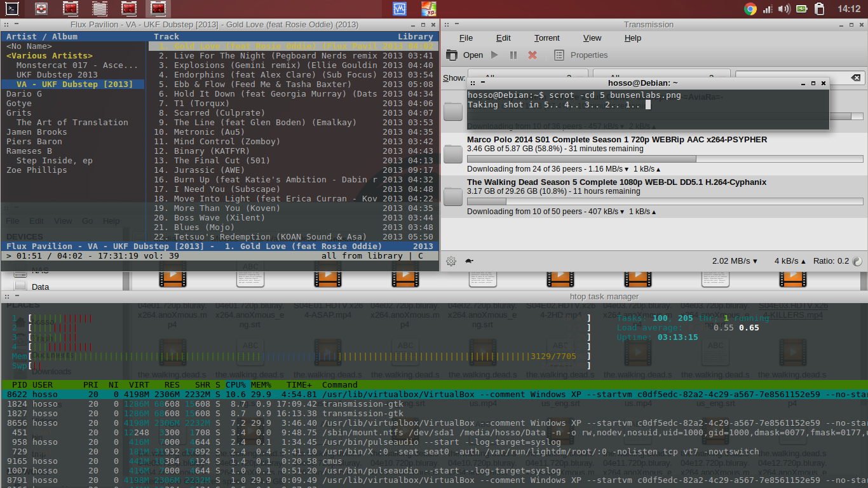Image resolution: width=868 pixels, height=488 pixels.
Task: Toggle turtle alternative speed limits mode
Action: point(469,261)
